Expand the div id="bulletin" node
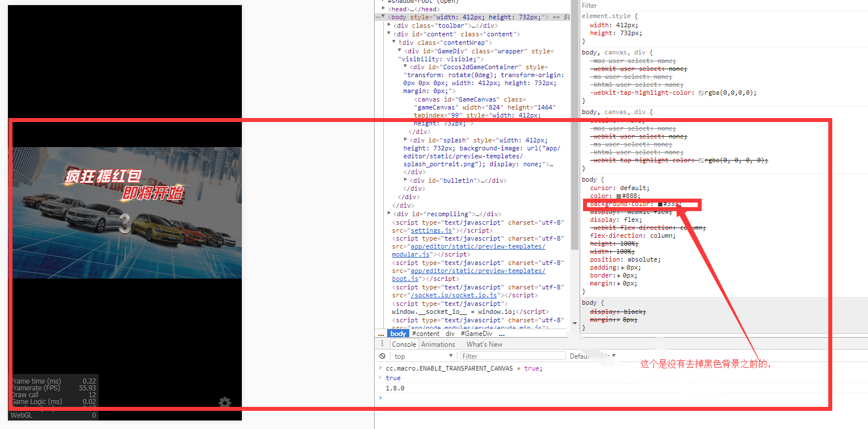 click(405, 180)
